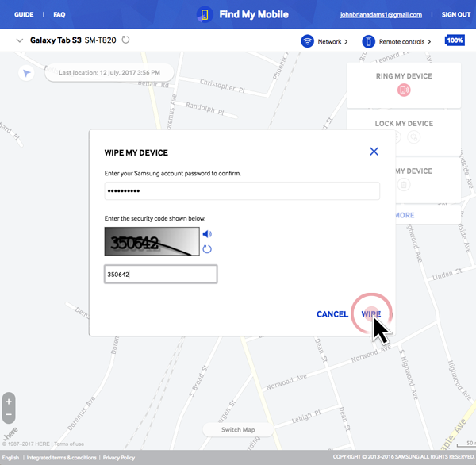Click SIGN OUT in the header
This screenshot has width=476, height=465.
(456, 14)
